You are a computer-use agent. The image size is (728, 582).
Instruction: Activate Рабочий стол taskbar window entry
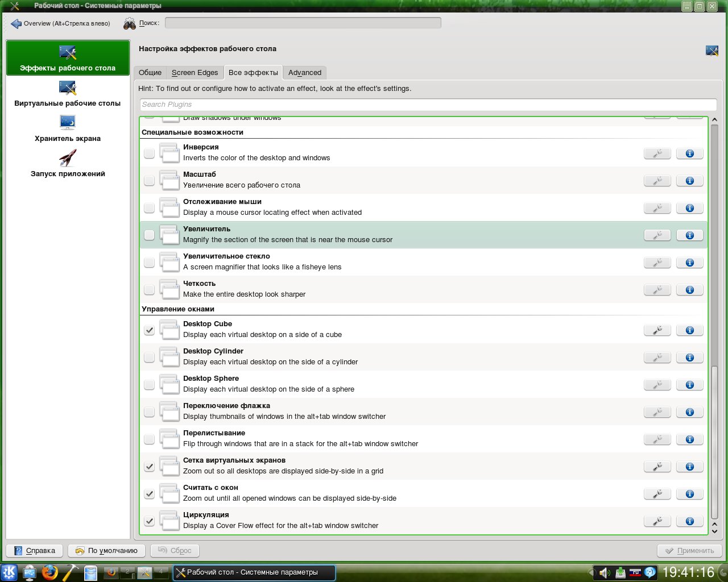[254, 572]
